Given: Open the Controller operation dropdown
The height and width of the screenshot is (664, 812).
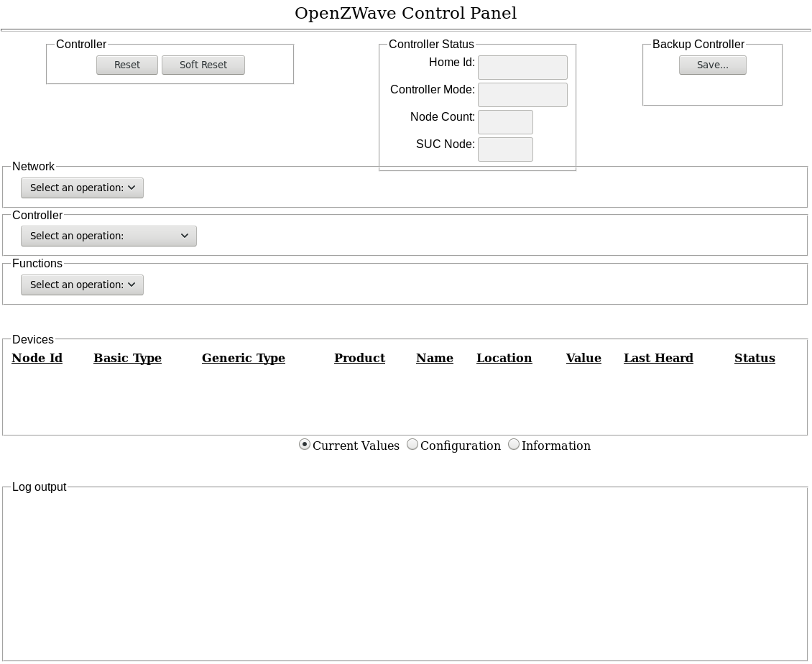Looking at the screenshot, I should [x=109, y=236].
